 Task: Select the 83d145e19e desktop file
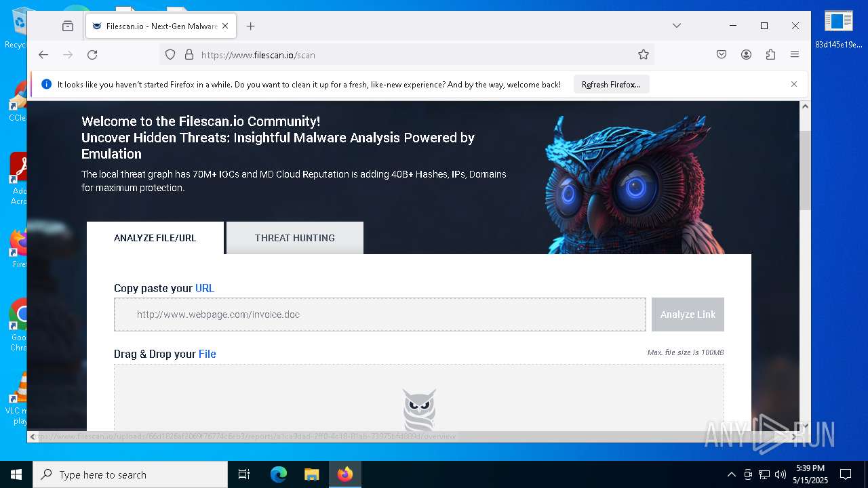click(838, 28)
